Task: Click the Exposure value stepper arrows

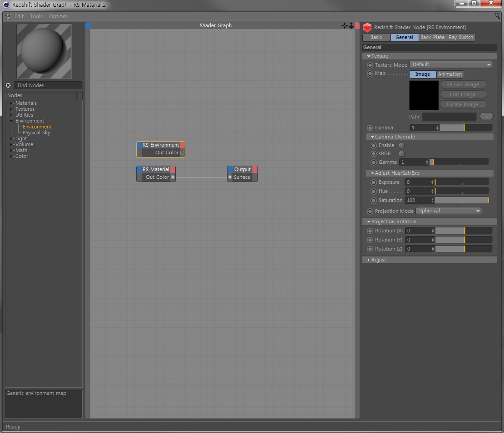Action: click(x=432, y=182)
